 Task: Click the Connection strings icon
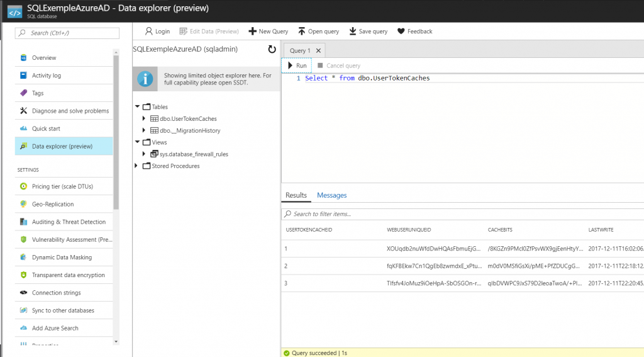click(23, 292)
